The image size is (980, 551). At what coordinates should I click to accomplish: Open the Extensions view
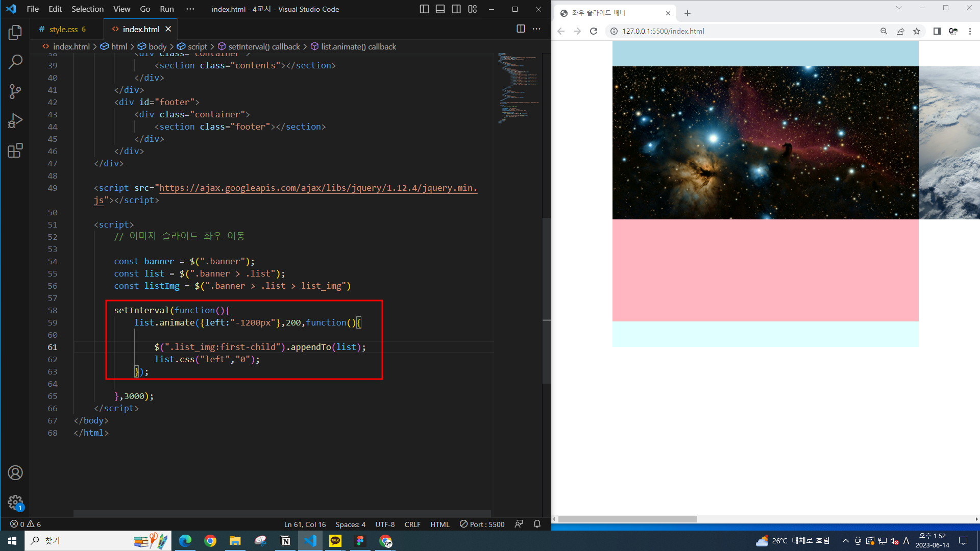(x=15, y=151)
